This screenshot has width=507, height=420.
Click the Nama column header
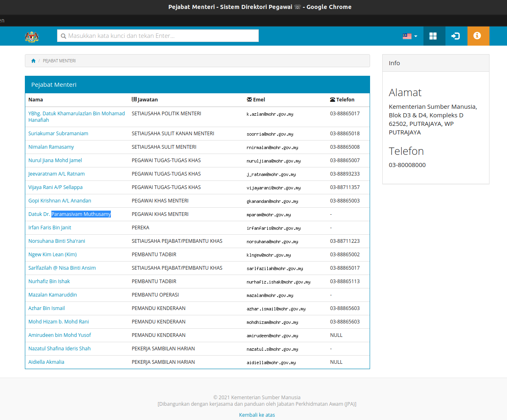[x=35, y=100]
